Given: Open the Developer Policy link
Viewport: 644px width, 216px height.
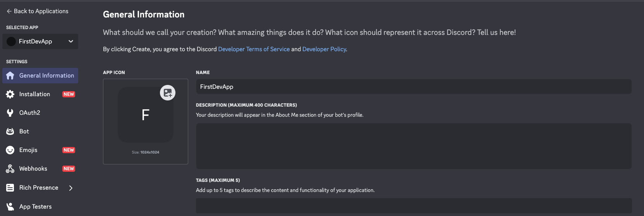Looking at the screenshot, I should [x=324, y=49].
